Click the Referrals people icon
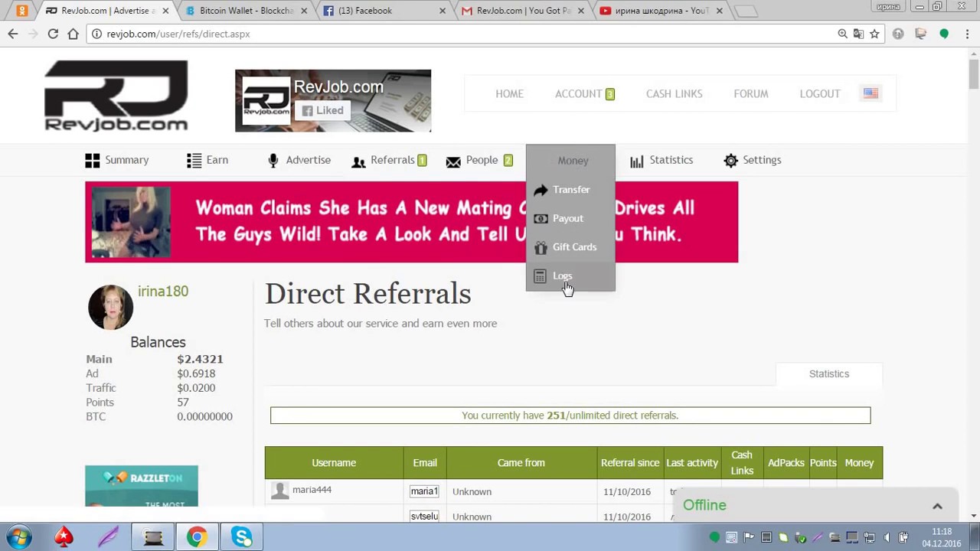980x551 pixels. pyautogui.click(x=358, y=161)
